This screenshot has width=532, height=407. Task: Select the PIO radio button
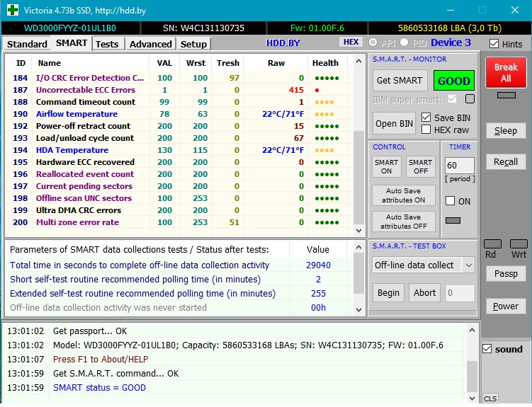(x=404, y=42)
